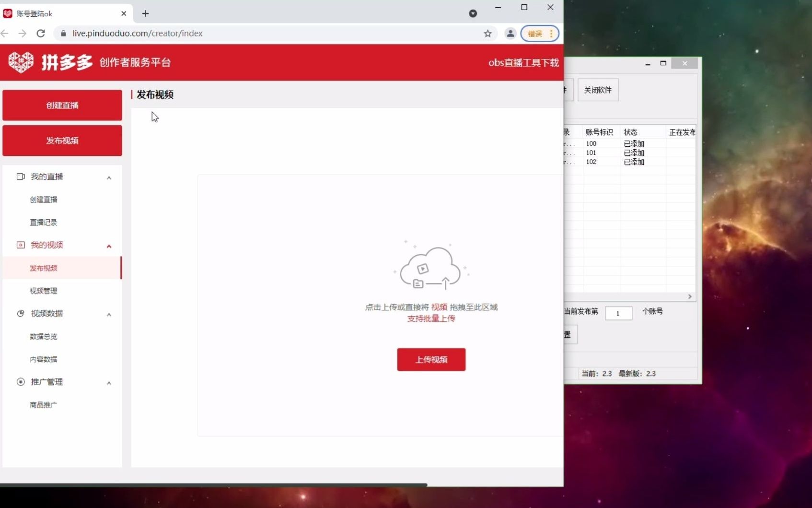
Task: Open 内容数据 in the sidebar
Action: tap(44, 359)
